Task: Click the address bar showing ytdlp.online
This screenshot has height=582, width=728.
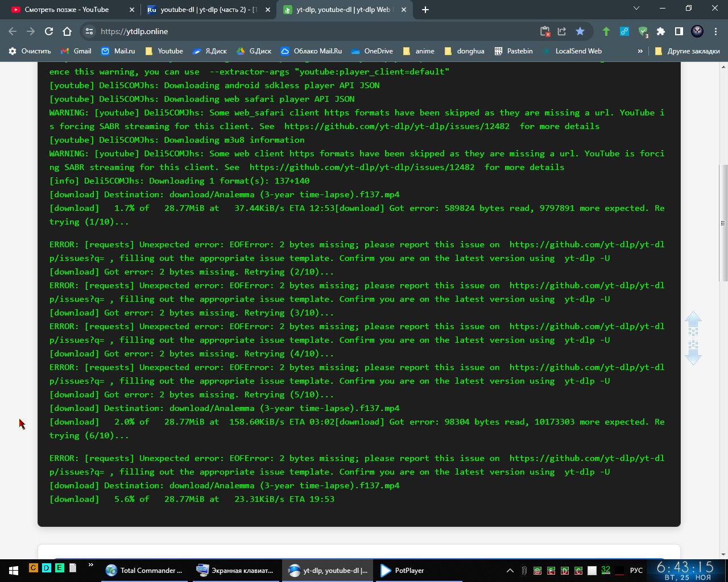Action: [x=313, y=31]
